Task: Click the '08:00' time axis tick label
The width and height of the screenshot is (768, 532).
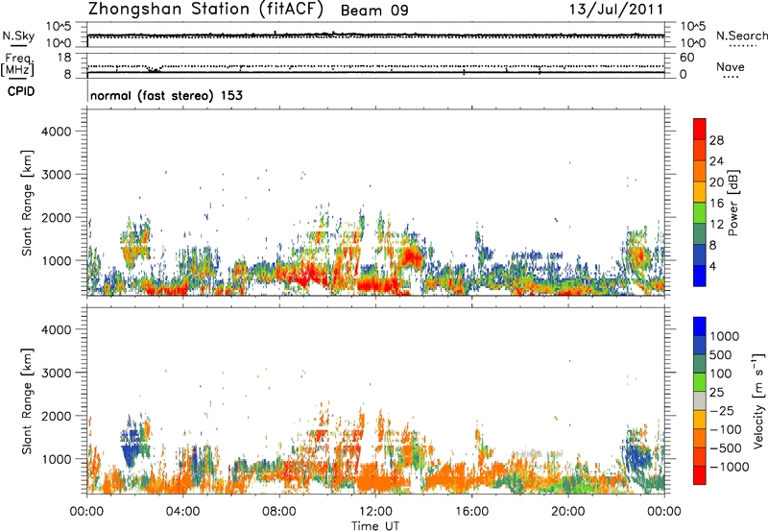Action: [x=279, y=512]
